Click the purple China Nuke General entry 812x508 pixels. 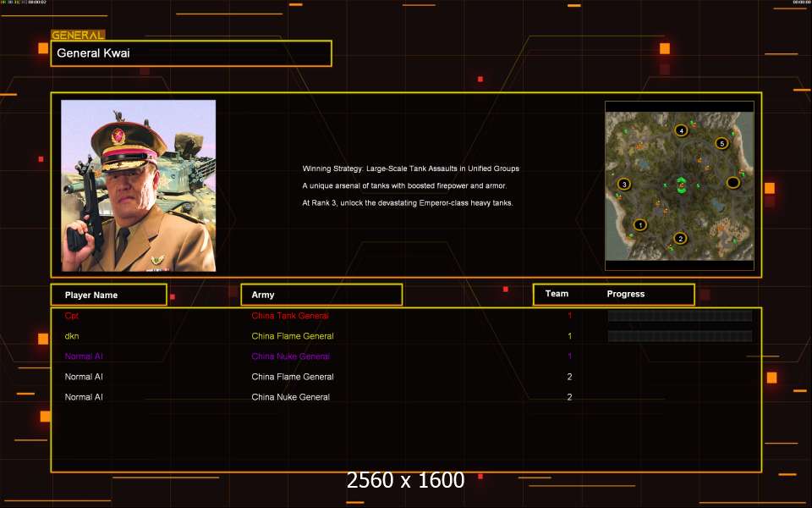[x=290, y=356]
